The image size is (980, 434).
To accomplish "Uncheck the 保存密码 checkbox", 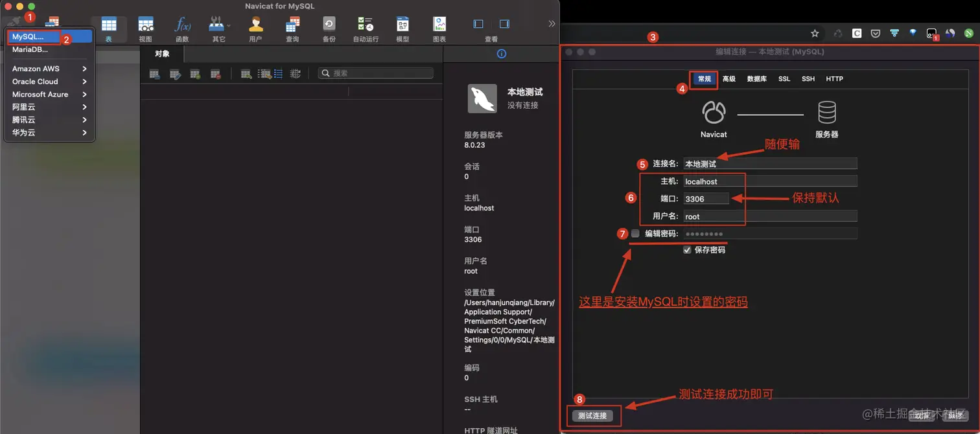I will [687, 249].
